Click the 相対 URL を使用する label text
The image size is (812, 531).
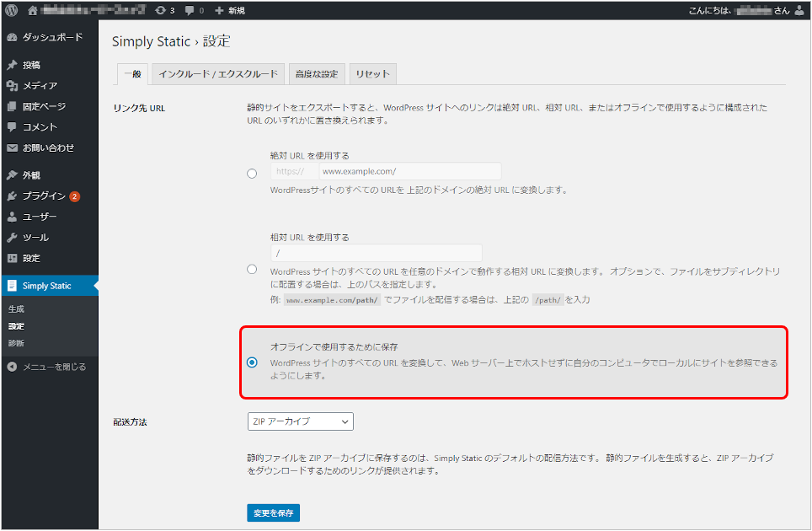pyautogui.click(x=310, y=238)
